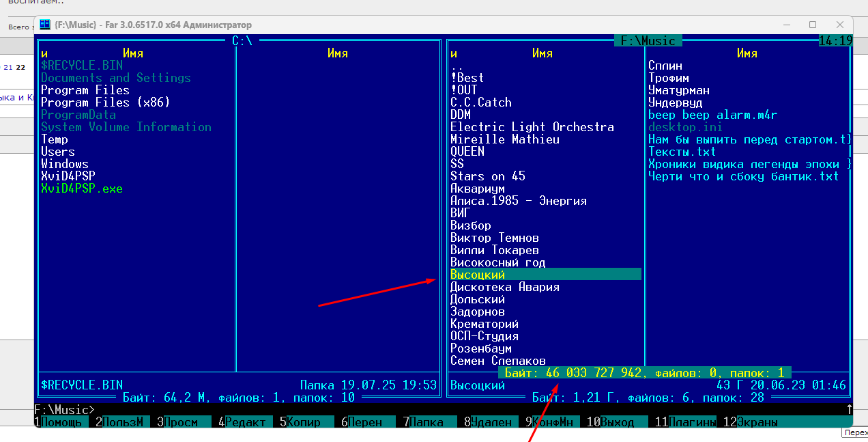Maximize the Far Manager window

click(x=812, y=25)
